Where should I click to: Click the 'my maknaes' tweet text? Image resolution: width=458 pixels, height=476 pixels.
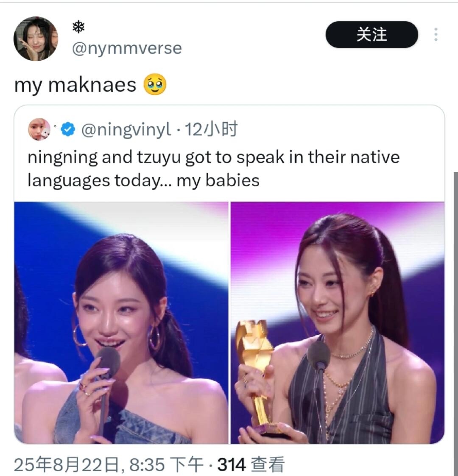[75, 85]
